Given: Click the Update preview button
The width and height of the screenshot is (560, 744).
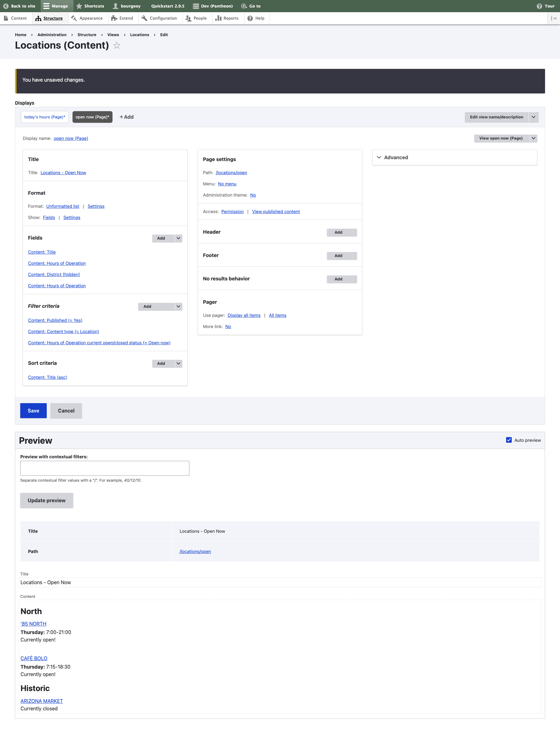Looking at the screenshot, I should (46, 500).
